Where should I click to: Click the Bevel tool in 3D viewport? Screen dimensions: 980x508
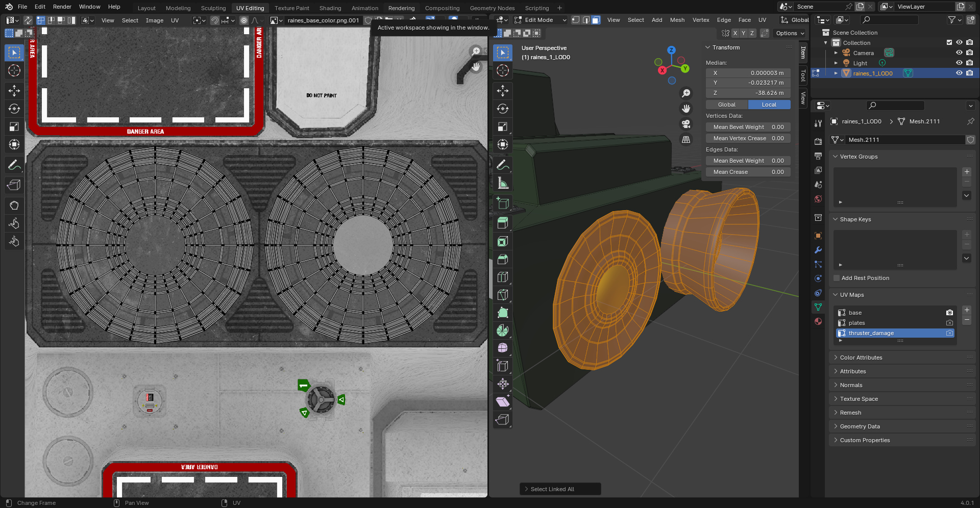pos(503,259)
